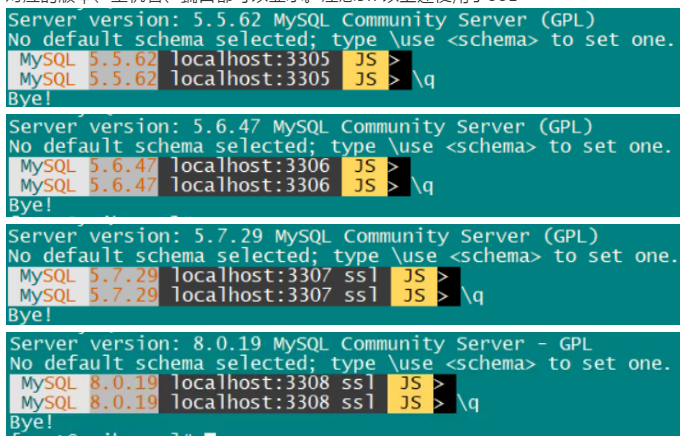Viewport: 680px width, 438px height.
Task: Click "No default schema selected" under version 5.5.62
Action: pos(163,40)
